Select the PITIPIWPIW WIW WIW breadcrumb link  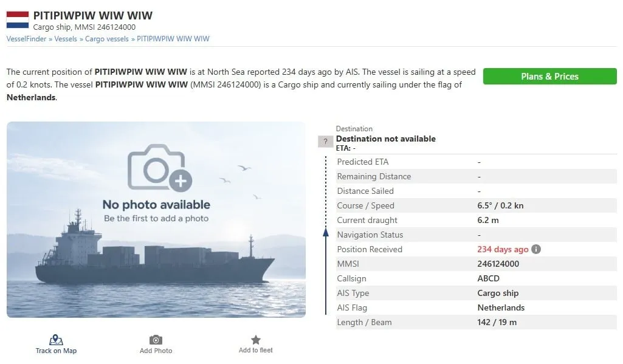173,39
